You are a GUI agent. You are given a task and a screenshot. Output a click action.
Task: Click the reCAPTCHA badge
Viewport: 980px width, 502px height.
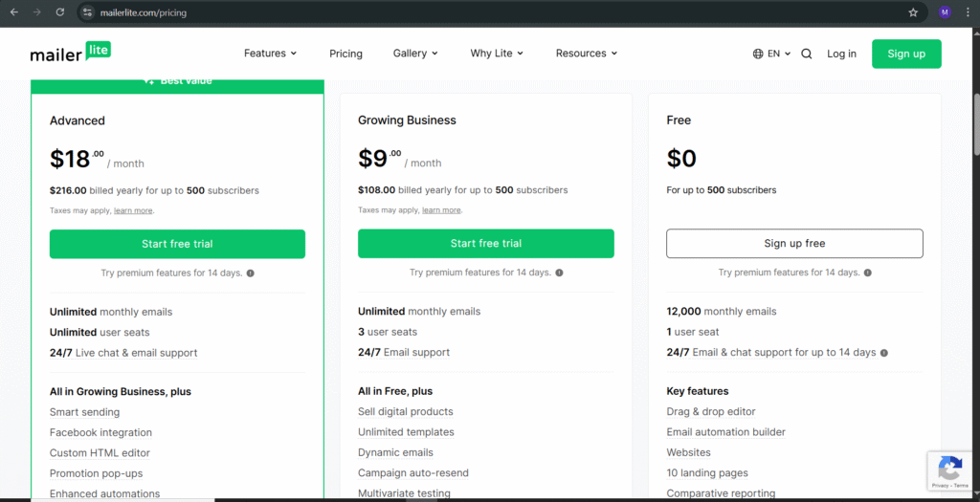pos(950,470)
